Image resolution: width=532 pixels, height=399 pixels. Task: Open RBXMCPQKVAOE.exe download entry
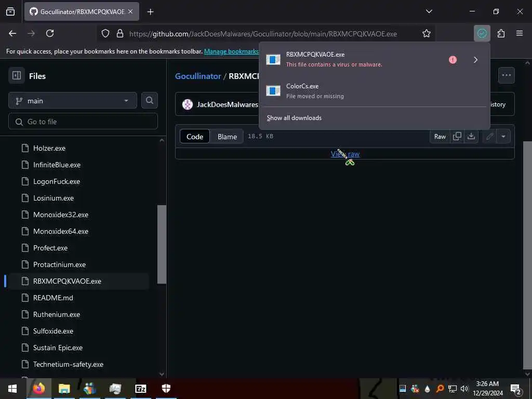(x=353, y=59)
